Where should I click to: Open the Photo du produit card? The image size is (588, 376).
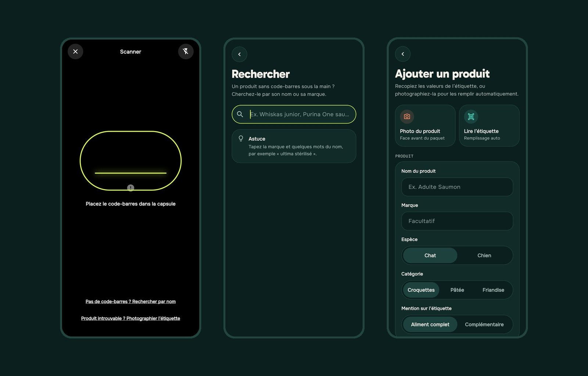click(425, 125)
